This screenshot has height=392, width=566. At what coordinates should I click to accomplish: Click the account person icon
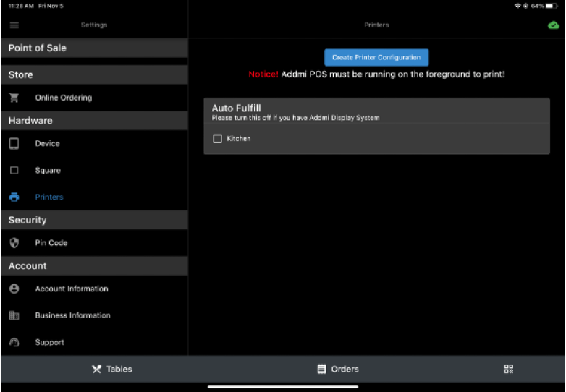[14, 289]
